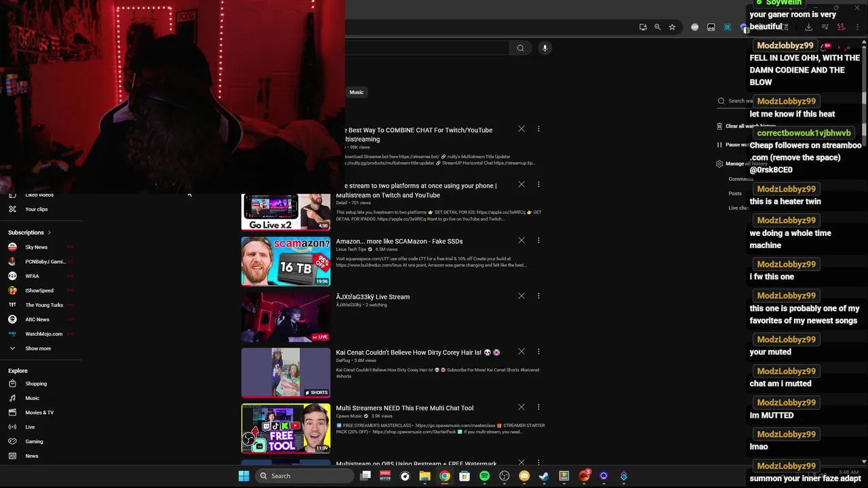Open more options for COMBINE CHAT video

[538, 129]
